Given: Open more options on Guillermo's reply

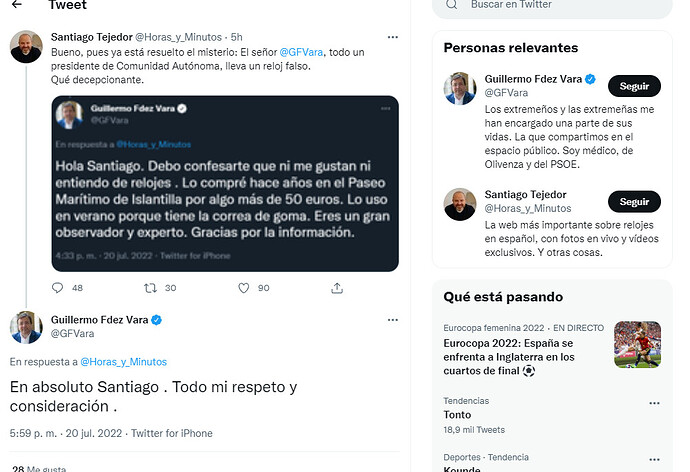Looking at the screenshot, I should click(x=393, y=319).
